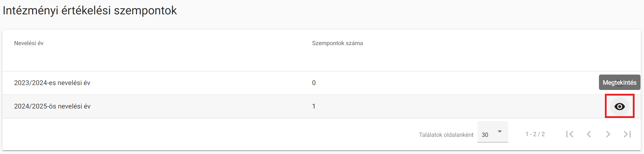Select the 30 rows-per-page value
Image resolution: width=644 pixels, height=154 pixels.
coord(485,135)
